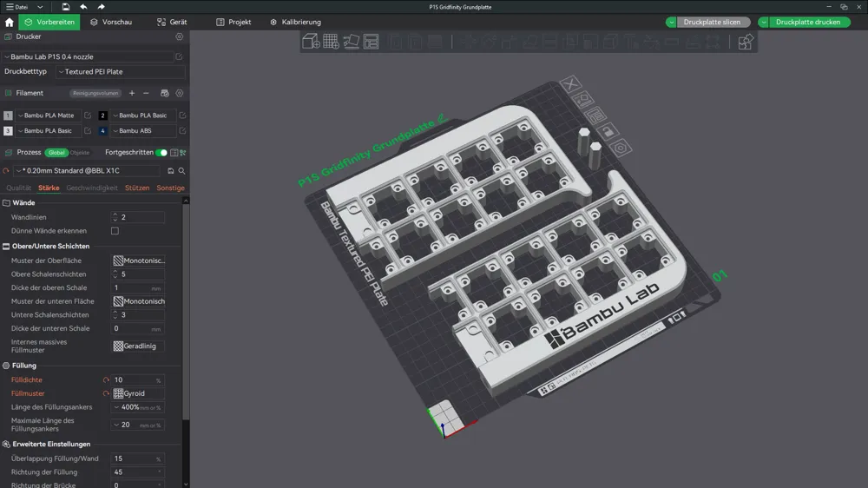Image resolution: width=868 pixels, height=488 pixels.
Task: Open Füllmuster Gyroid dropdown
Action: [x=138, y=393]
